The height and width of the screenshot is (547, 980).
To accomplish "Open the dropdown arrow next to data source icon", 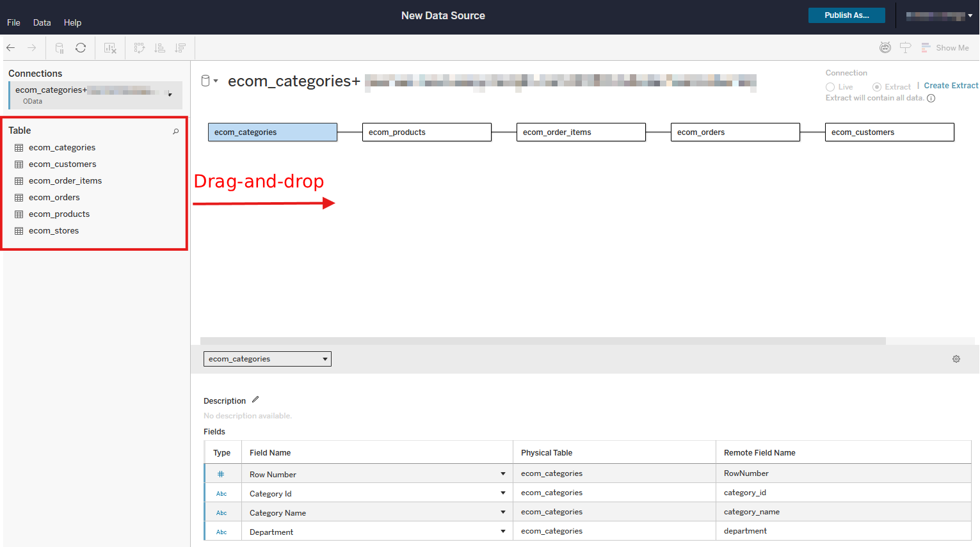I will point(216,81).
